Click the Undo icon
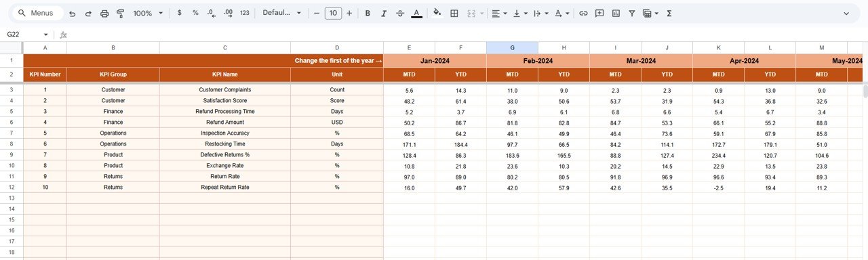The width and height of the screenshot is (868, 260). pos(72,13)
